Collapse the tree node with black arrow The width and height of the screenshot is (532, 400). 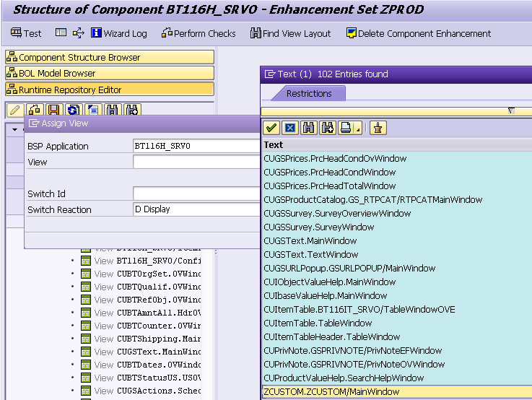coord(14,129)
